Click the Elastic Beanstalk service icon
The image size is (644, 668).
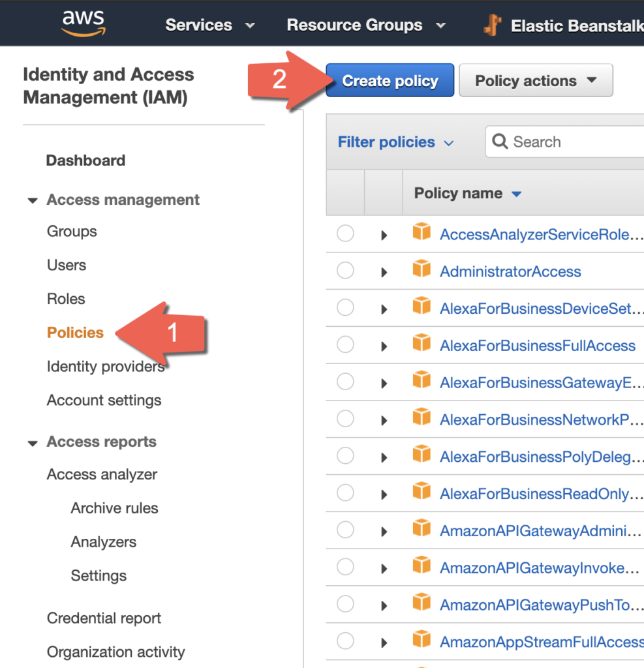click(492, 25)
